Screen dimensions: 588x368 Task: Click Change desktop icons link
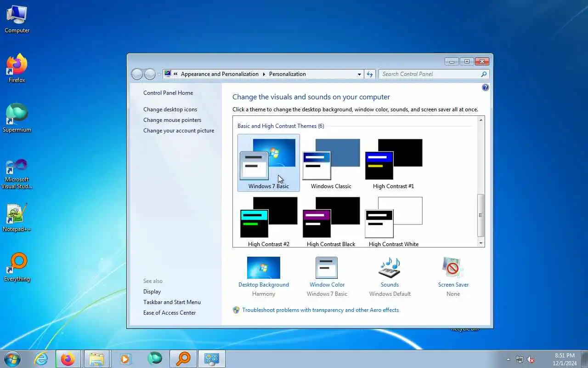tap(170, 109)
